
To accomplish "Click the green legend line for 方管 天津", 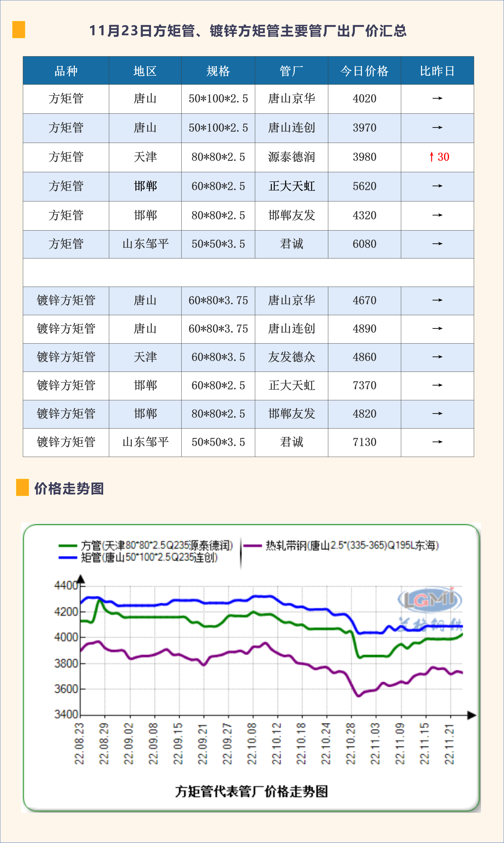I will [x=68, y=546].
